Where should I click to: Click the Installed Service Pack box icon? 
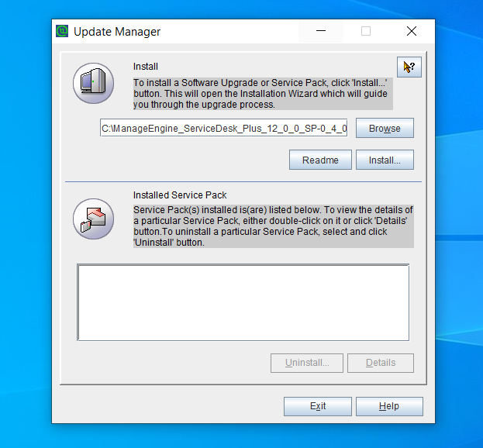click(93, 219)
